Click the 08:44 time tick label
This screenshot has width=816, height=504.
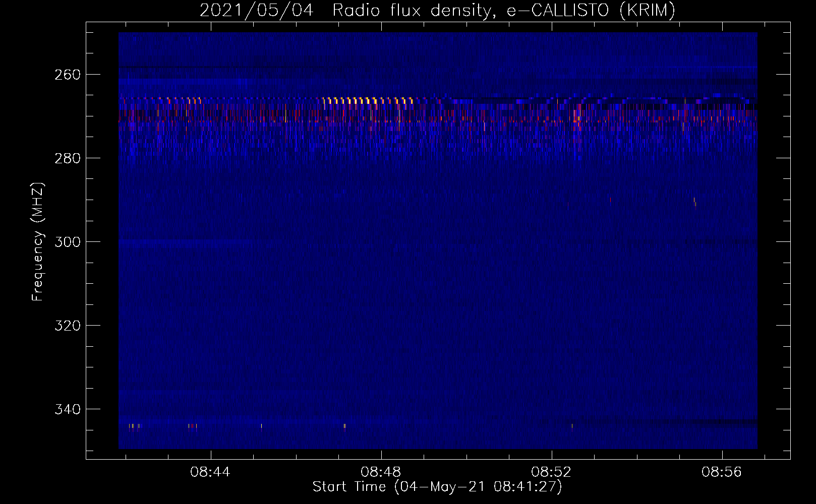pyautogui.click(x=210, y=472)
